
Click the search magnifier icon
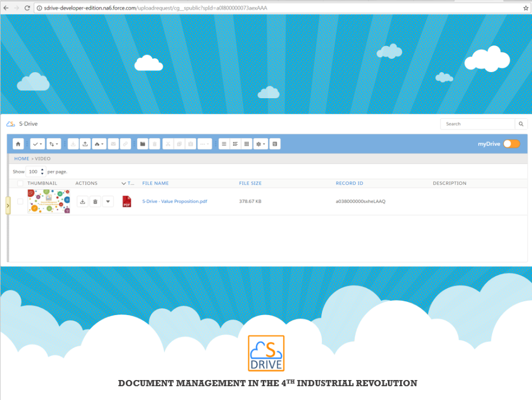click(521, 124)
